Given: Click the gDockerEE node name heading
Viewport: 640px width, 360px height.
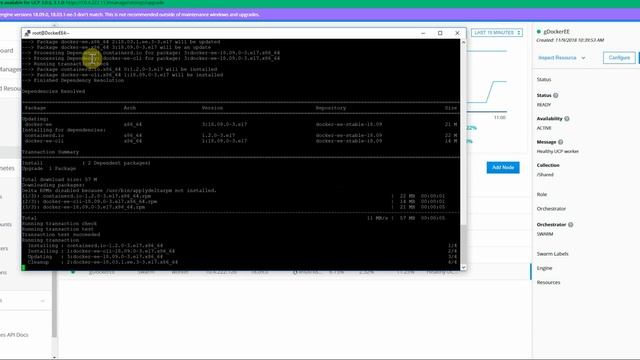Looking at the screenshot, I should click(556, 31).
